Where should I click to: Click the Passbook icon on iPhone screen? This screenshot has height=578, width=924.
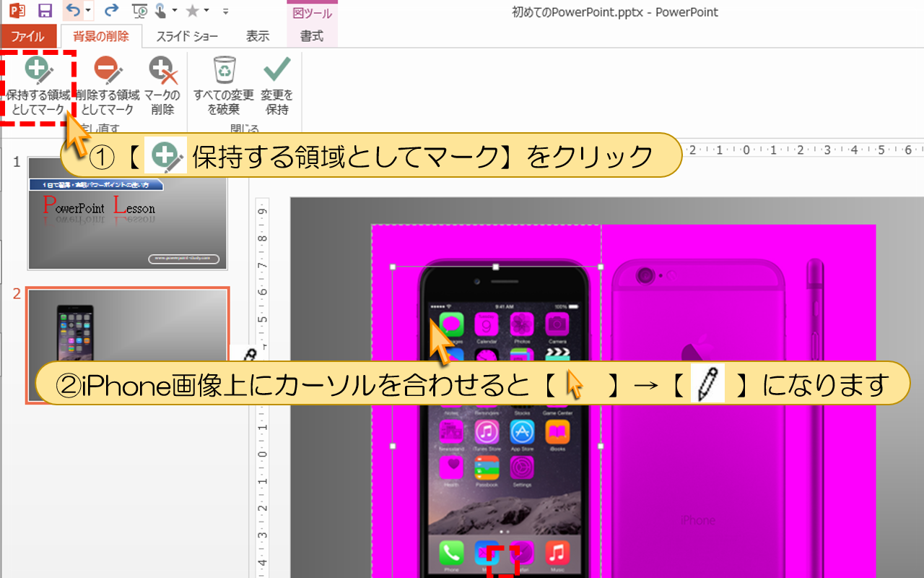(x=487, y=467)
